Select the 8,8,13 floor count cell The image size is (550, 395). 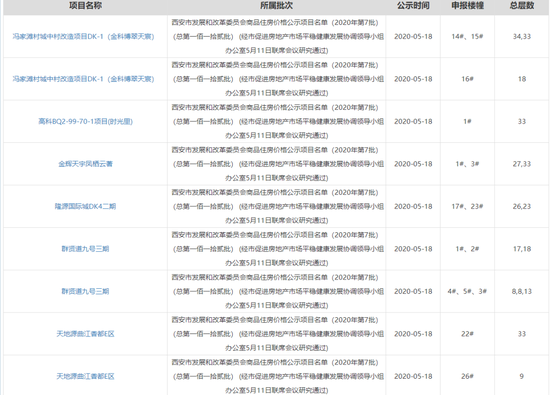tap(522, 291)
